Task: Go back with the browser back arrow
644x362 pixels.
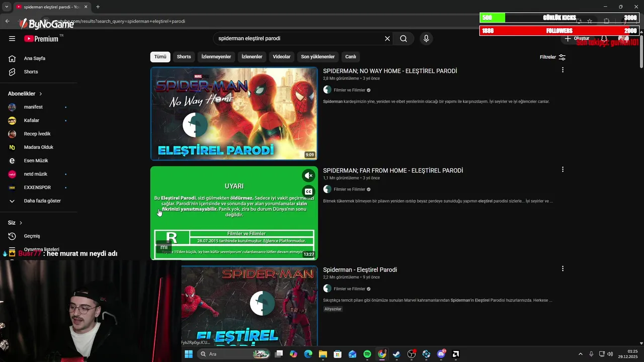Action: point(7,21)
